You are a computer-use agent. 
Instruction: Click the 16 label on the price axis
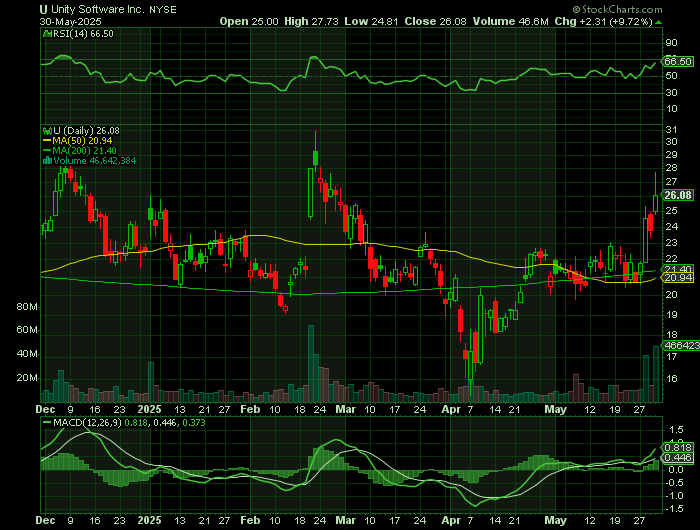(x=671, y=379)
